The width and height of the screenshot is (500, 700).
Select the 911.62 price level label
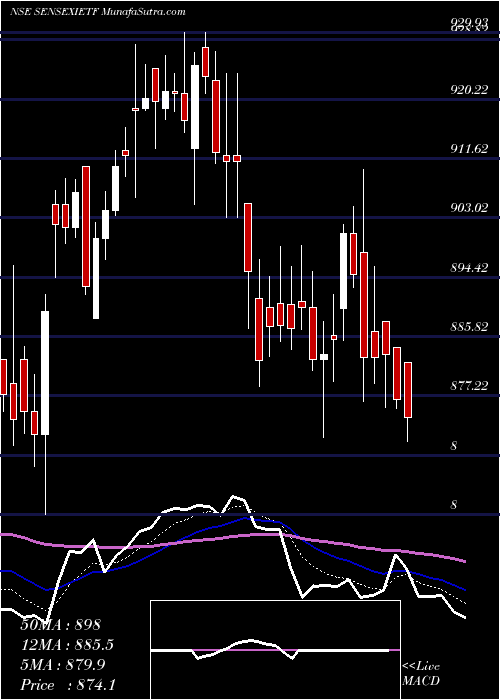(469, 150)
